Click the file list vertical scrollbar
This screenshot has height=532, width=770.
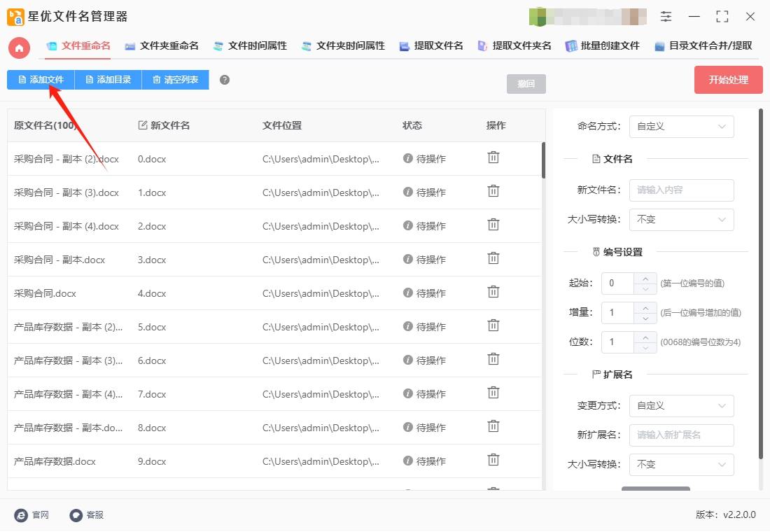[x=543, y=160]
